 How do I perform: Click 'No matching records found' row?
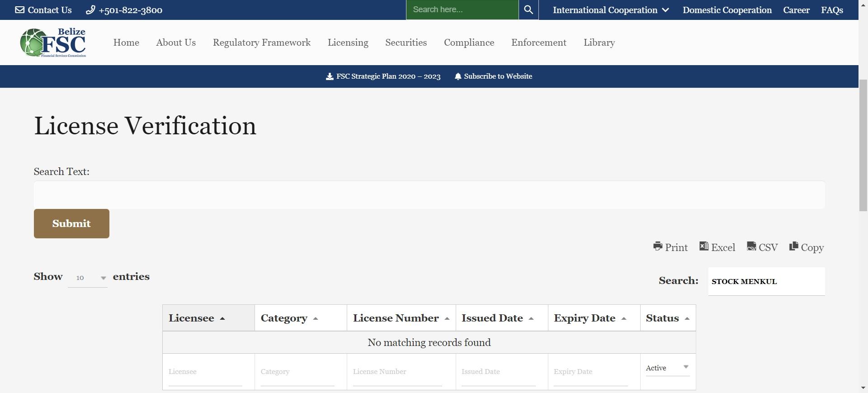(429, 342)
